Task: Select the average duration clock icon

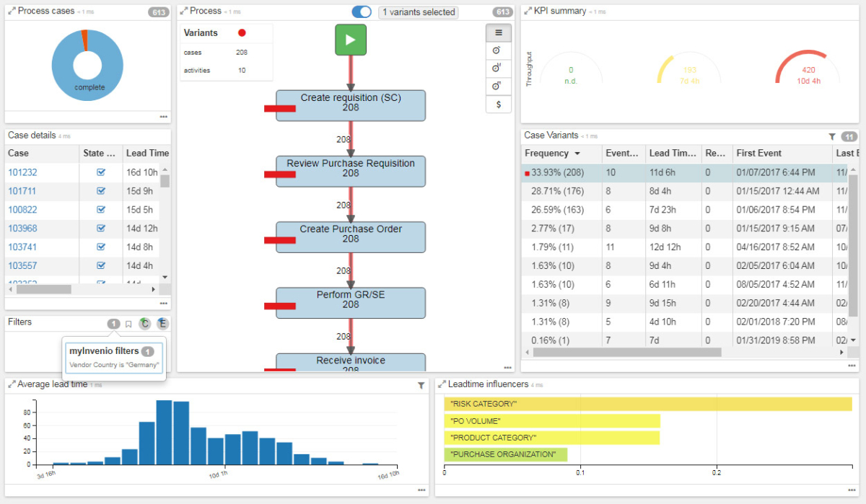Action: [x=498, y=50]
